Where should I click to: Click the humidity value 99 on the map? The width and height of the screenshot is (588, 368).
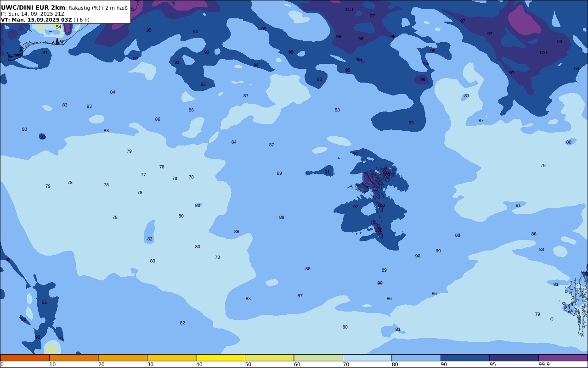coord(560,42)
